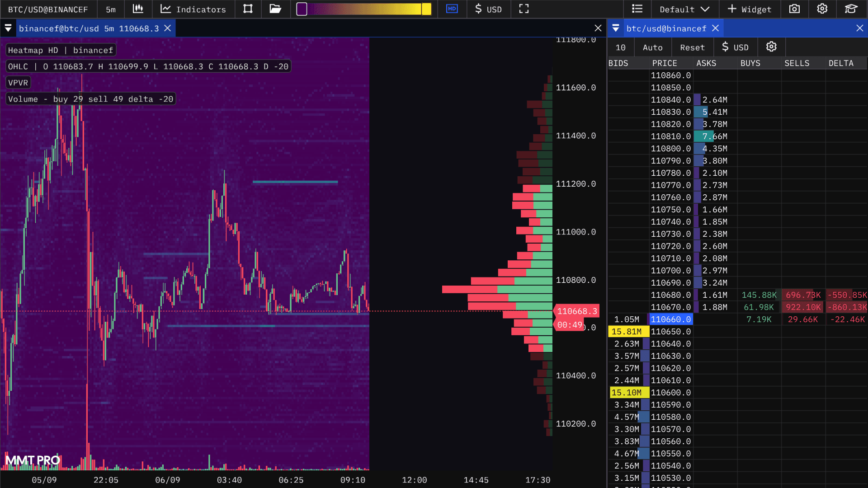
Task: Open the tutorials graduation cap icon
Action: pyautogui.click(x=851, y=9)
